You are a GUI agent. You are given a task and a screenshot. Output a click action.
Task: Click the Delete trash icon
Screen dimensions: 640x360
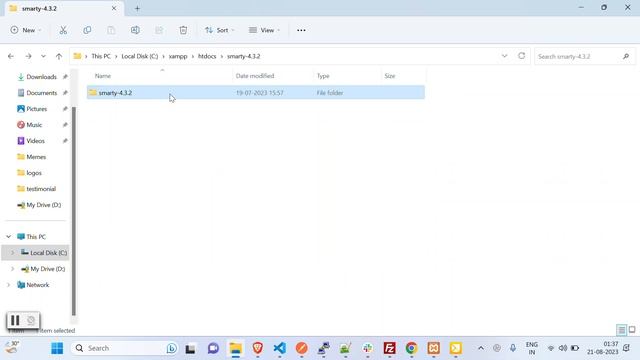(x=183, y=30)
